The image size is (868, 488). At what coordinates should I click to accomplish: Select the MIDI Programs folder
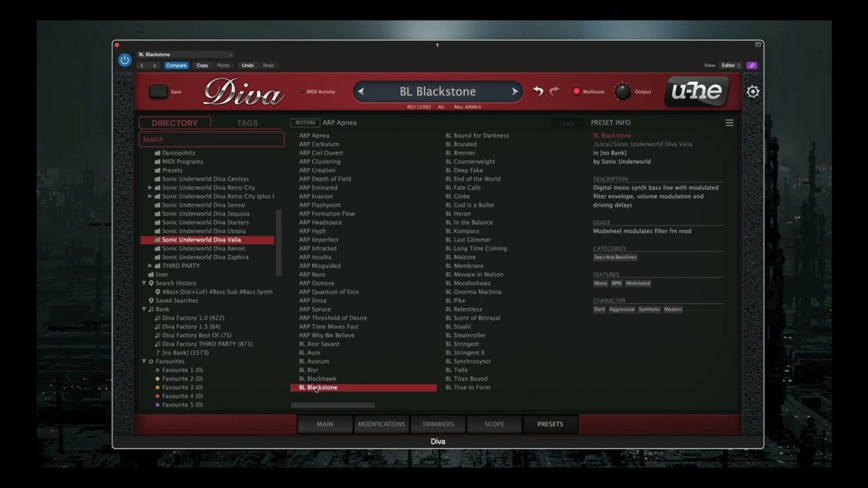pos(182,161)
